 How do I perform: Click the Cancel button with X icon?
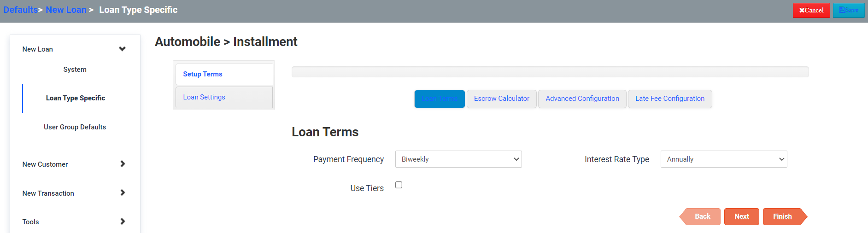coord(811,10)
